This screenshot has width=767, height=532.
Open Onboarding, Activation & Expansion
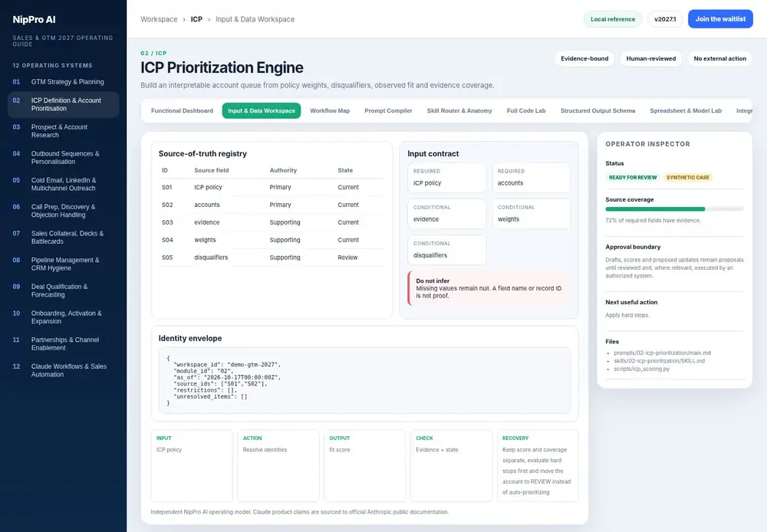coord(63,317)
